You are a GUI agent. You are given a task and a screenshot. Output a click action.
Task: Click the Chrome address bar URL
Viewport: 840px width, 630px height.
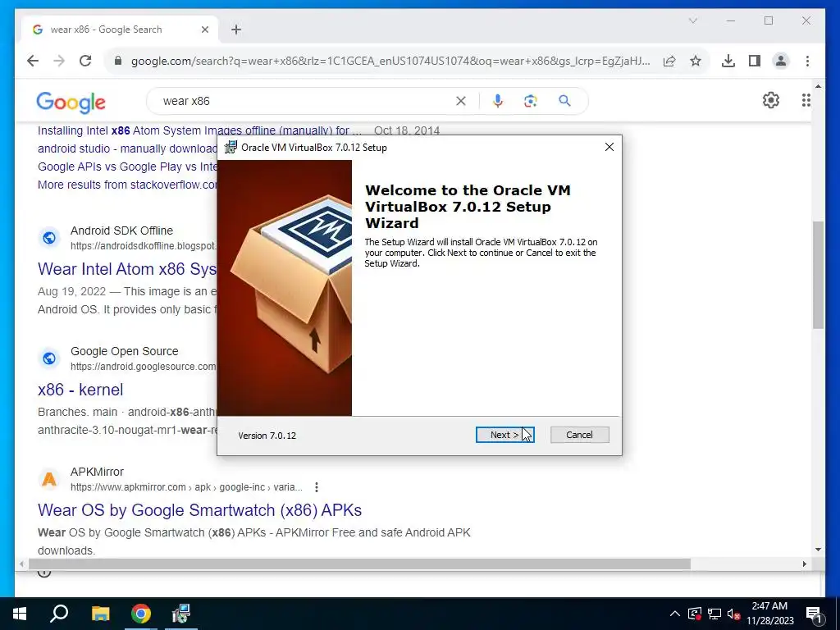point(390,61)
